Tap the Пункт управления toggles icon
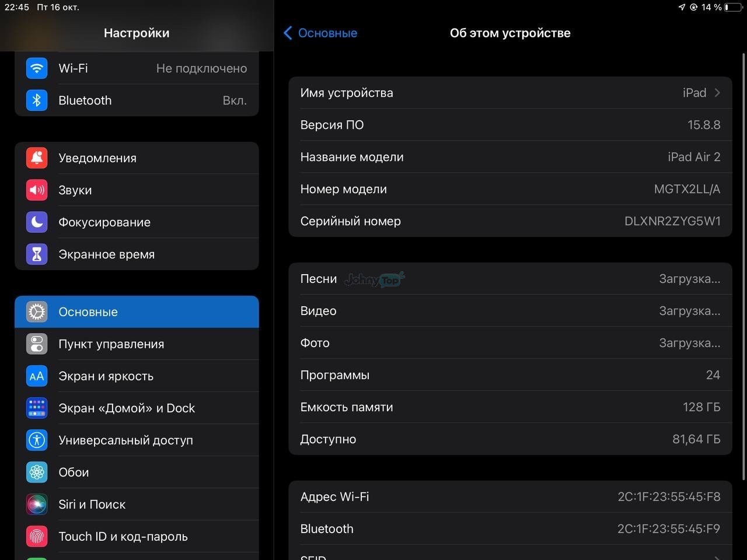Viewport: 747px width, 560px height. pyautogui.click(x=37, y=344)
